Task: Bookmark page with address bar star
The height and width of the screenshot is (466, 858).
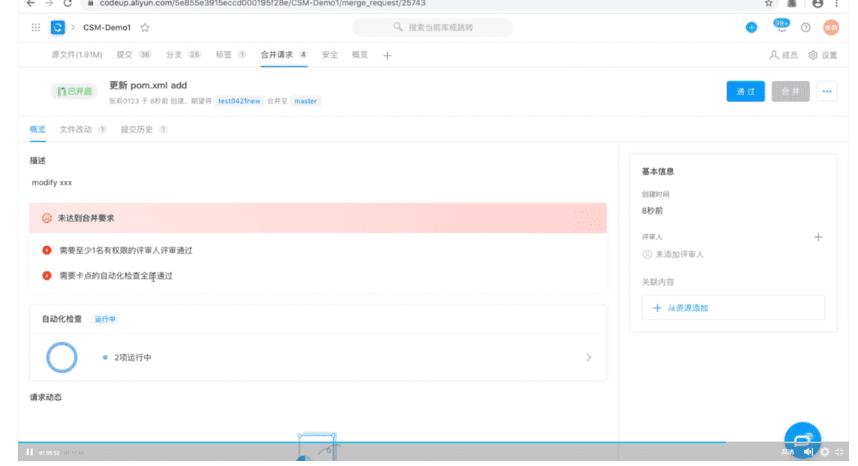Action: [x=769, y=3]
